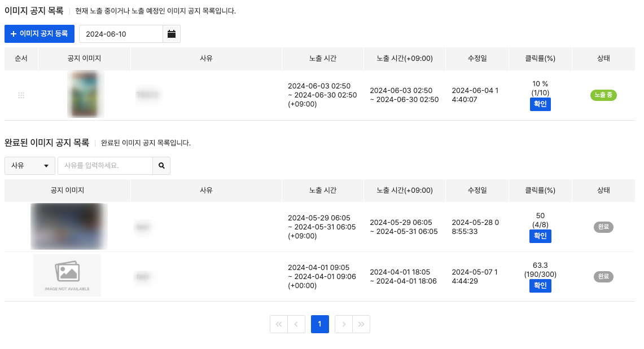The width and height of the screenshot is (644, 349).
Task: Click the search magnifier icon
Action: tap(161, 166)
